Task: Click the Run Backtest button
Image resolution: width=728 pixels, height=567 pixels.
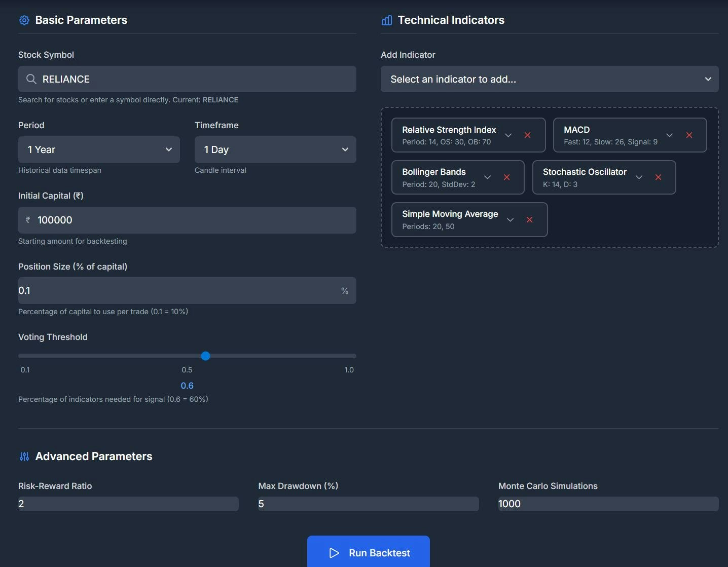Action: point(368,553)
